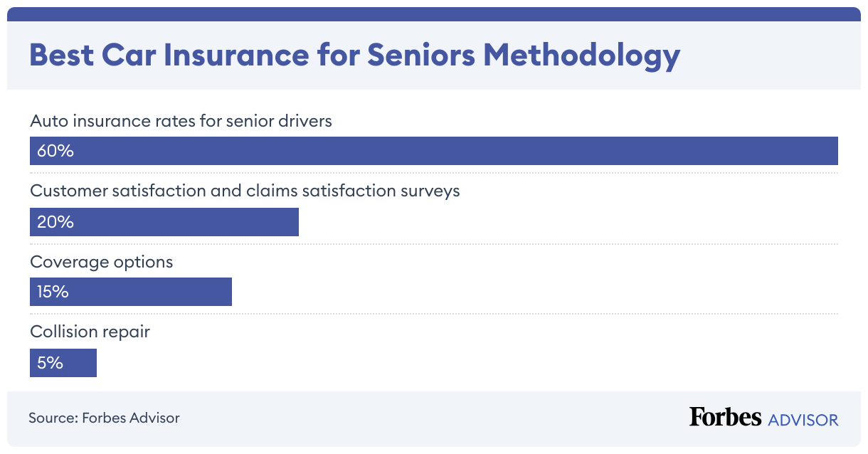Click the 'Source: Forbes Advisor' text
Image resolution: width=868 pixels, height=454 pixels.
(x=104, y=418)
